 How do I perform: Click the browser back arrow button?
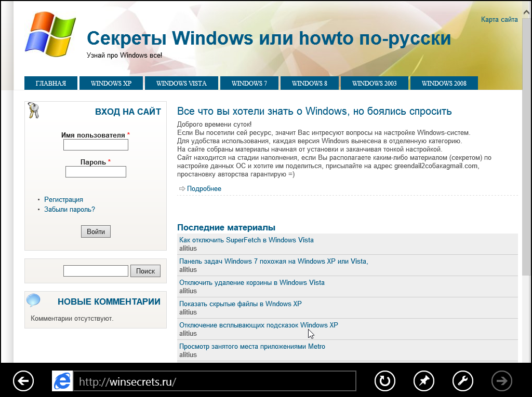23,381
